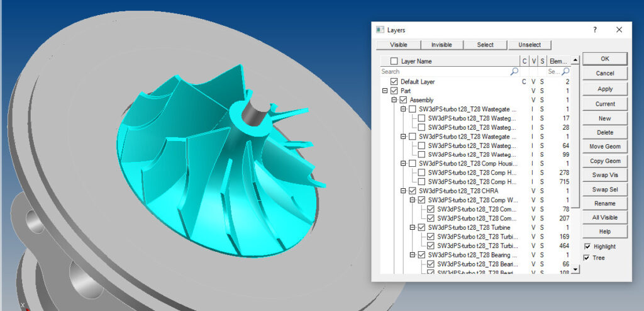Image resolution: width=644 pixels, height=311 pixels.
Task: Check the header checkbox beside Layer Name
Action: click(x=394, y=61)
